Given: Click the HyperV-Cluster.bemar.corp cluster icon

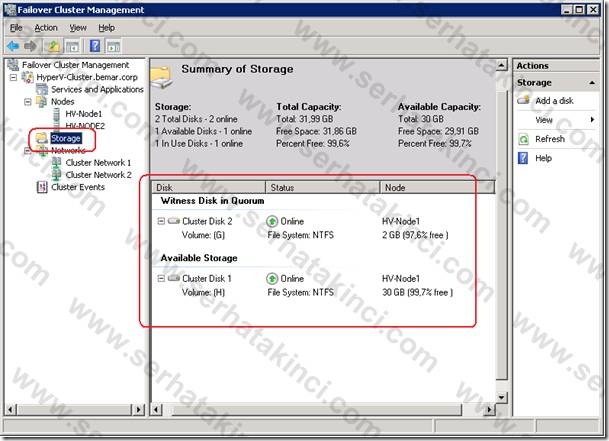Looking at the screenshot, I should click(x=28, y=77).
